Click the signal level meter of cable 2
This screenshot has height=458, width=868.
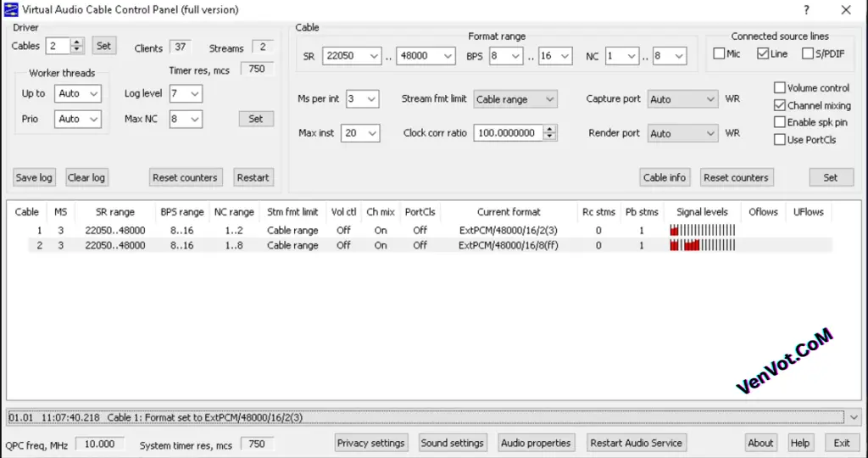click(x=703, y=245)
